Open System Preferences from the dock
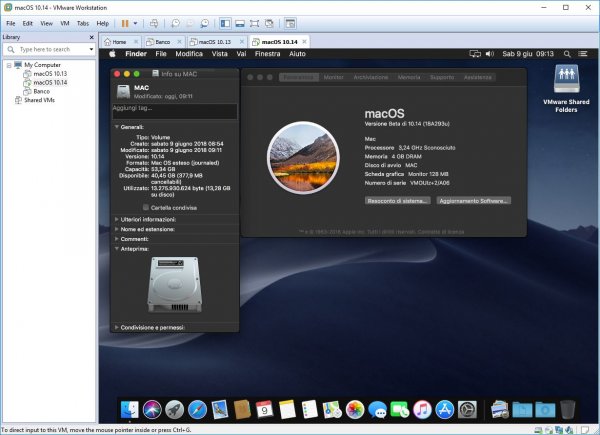600x435 pixels. [x=468, y=409]
